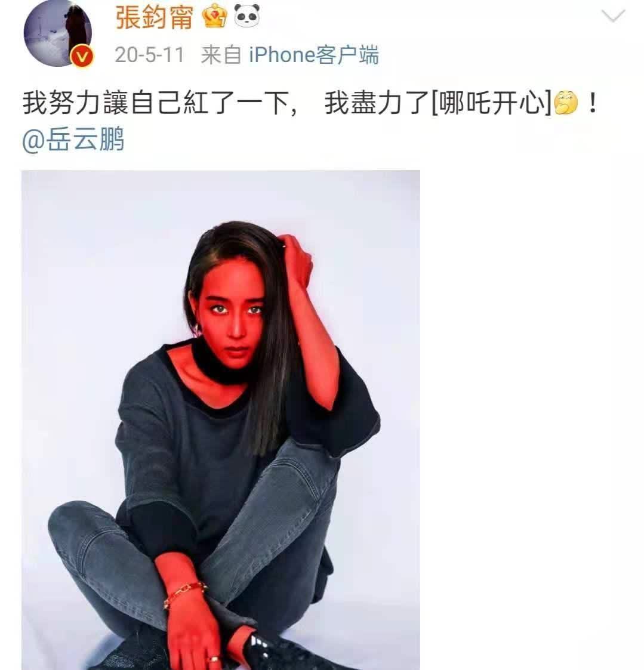This screenshot has height=670, width=644.
Task: Click the exclamation mark ending the post
Action: [592, 103]
